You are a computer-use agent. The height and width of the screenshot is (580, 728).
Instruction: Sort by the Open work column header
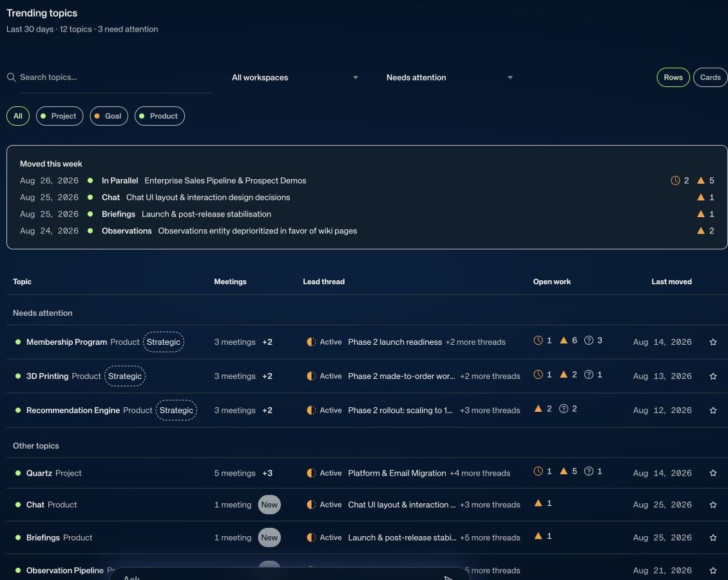pos(552,282)
